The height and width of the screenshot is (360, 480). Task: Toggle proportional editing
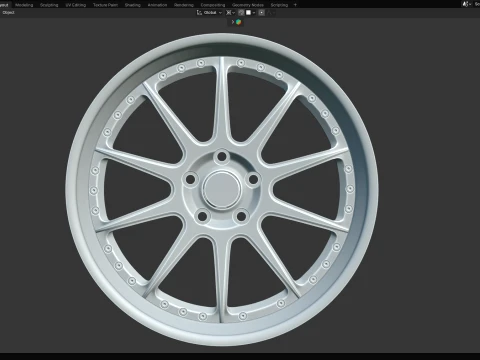pos(262,13)
